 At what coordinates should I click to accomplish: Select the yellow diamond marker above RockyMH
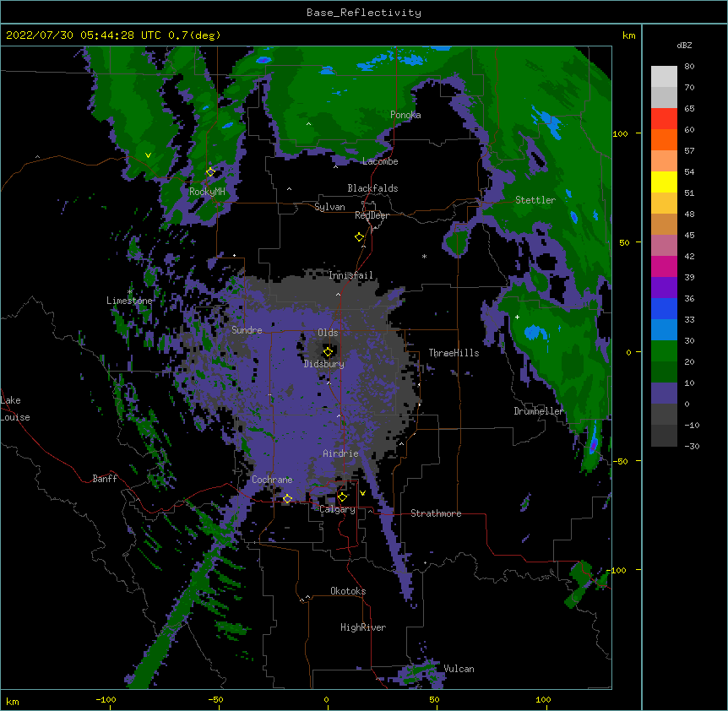[x=210, y=172]
